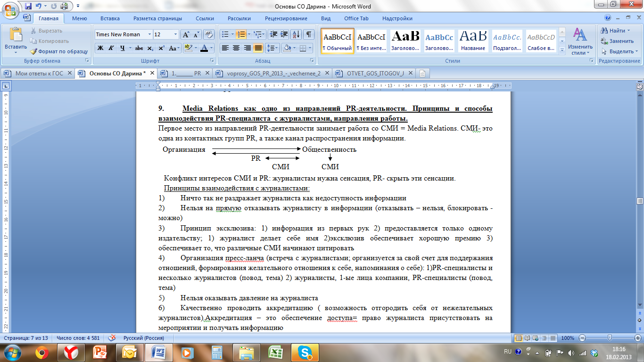This screenshot has height=362, width=644.
Task: Click the Undo arrow in Quick Access toolbar
Action: (39, 6)
